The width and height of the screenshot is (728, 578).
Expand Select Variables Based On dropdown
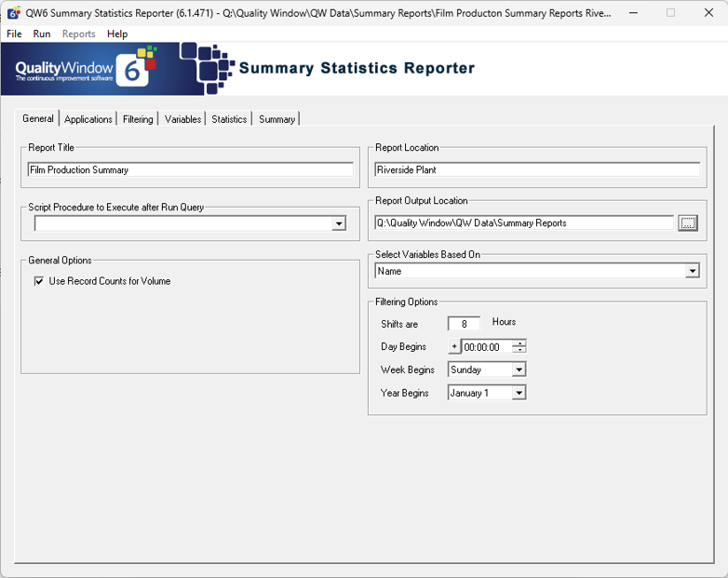tap(693, 271)
